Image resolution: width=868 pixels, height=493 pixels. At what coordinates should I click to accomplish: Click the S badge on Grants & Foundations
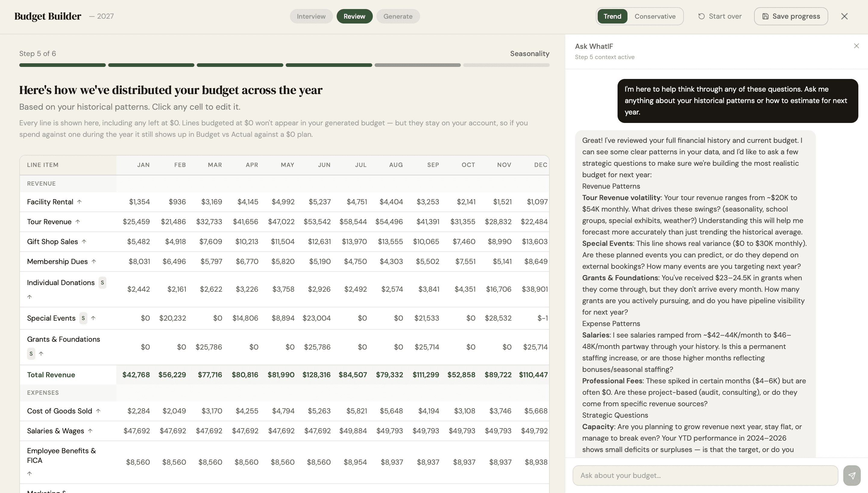pos(31,353)
